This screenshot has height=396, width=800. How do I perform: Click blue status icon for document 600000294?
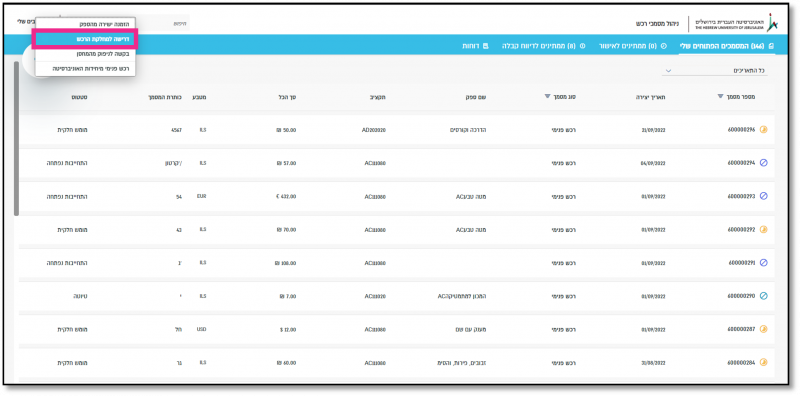(764, 163)
